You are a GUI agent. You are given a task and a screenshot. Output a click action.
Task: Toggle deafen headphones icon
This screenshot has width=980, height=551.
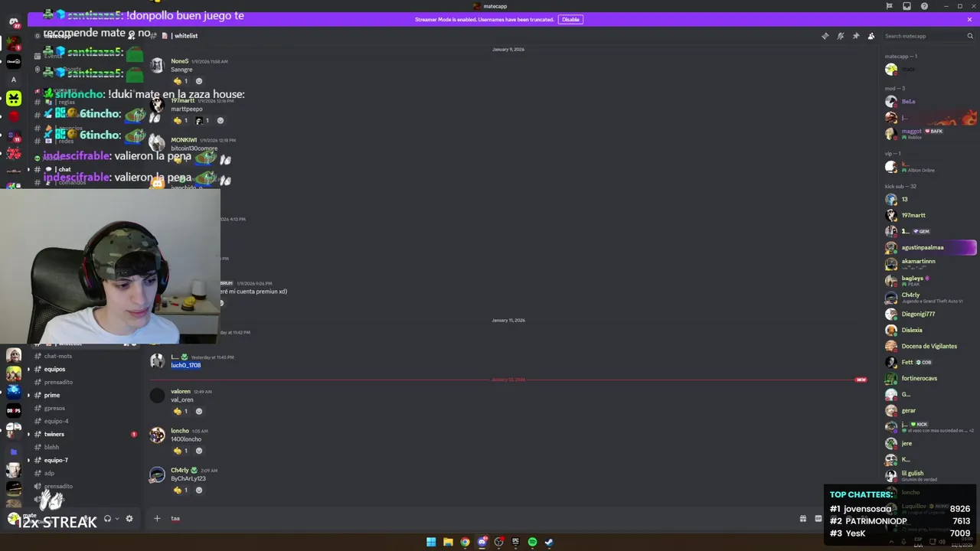(x=108, y=518)
